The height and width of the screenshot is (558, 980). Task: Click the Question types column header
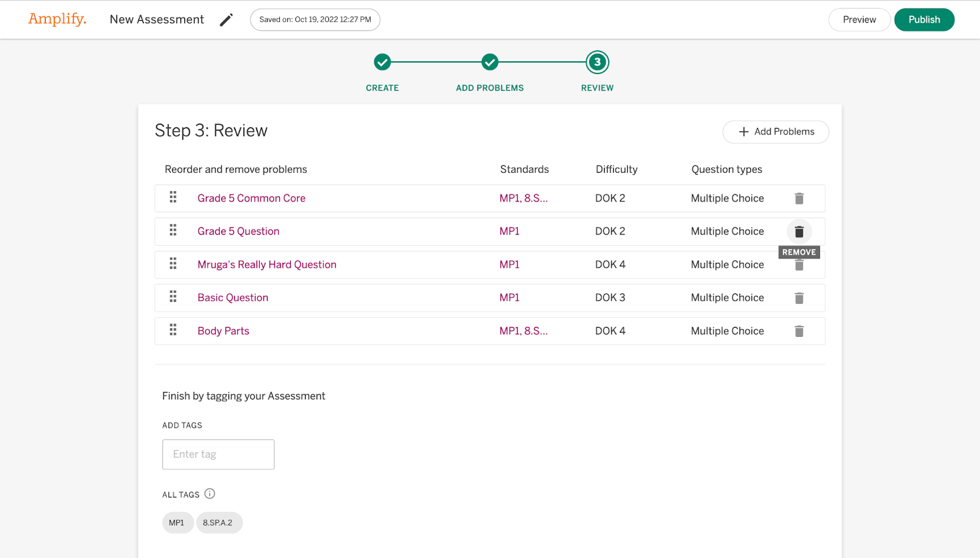coord(727,170)
